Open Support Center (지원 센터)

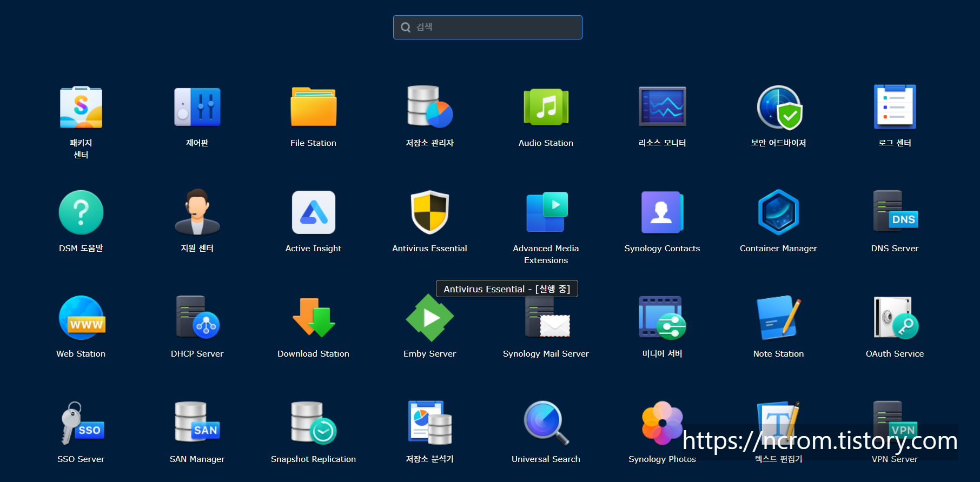coord(197,212)
